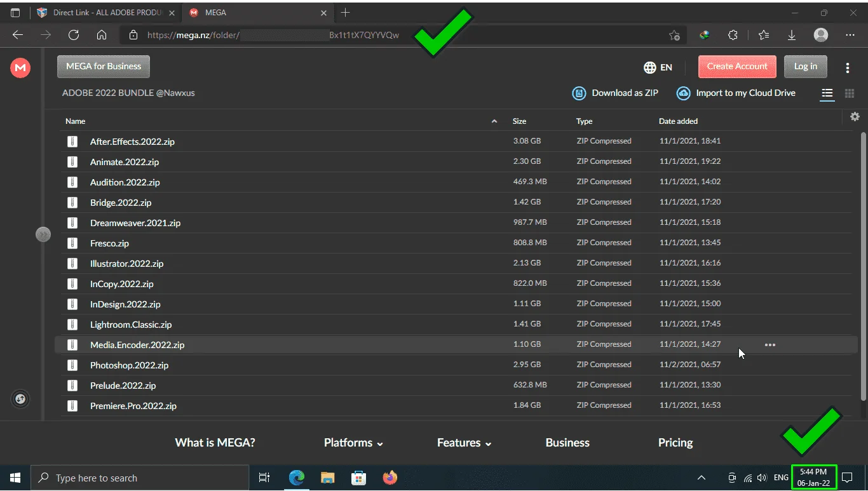868x491 pixels.
Task: Open What is MEGA? footer link
Action: coord(215,443)
